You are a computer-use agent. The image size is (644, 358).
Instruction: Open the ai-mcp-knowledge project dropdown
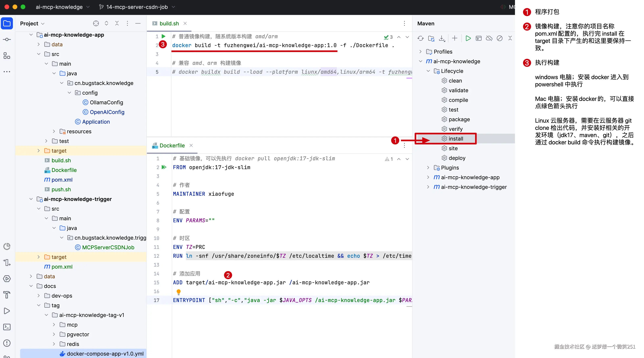[63, 7]
